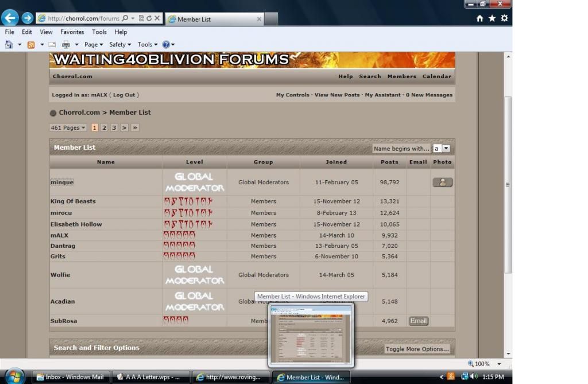Image resolution: width=588 pixels, height=384 pixels.
Task: Click the network tray icon
Action: (465, 376)
